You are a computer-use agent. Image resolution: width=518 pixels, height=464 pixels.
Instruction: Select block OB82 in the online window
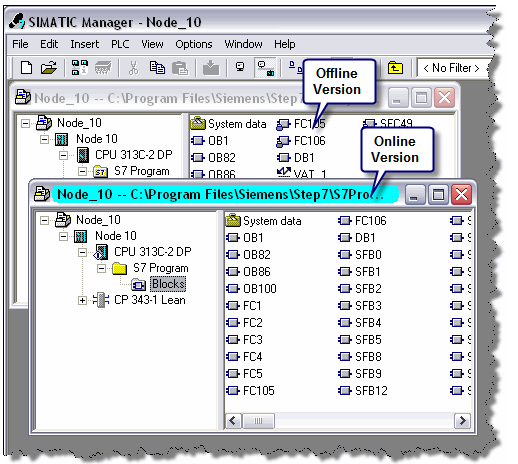[249, 255]
